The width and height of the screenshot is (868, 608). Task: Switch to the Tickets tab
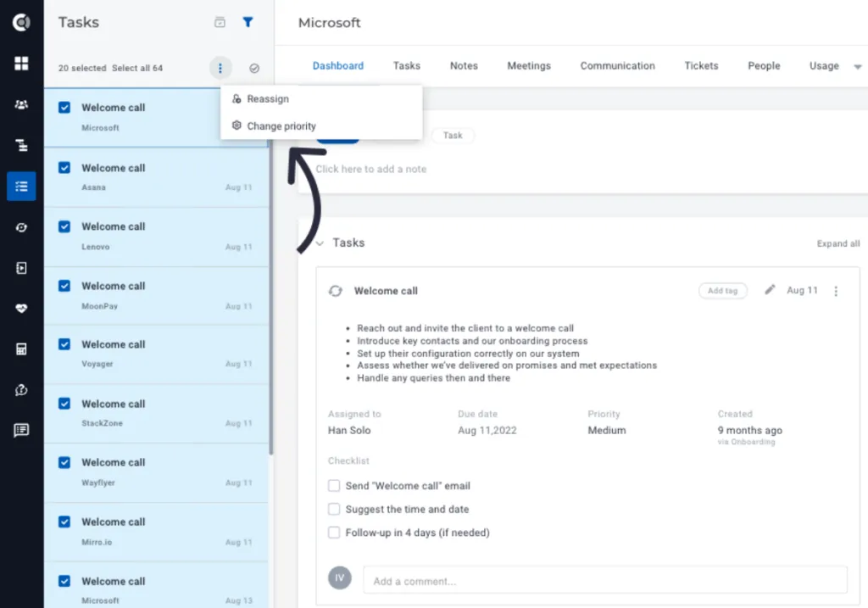[x=701, y=65]
